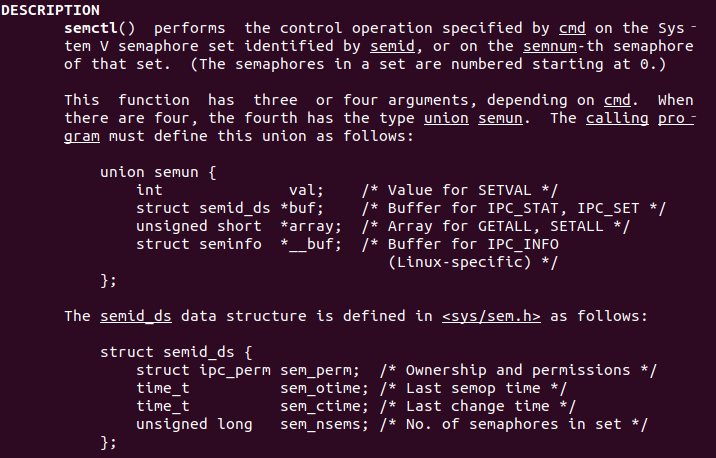Viewport: 716px width, 458px height.
Task: Click the underlined semid_ds in the sentence
Action: 136,316
